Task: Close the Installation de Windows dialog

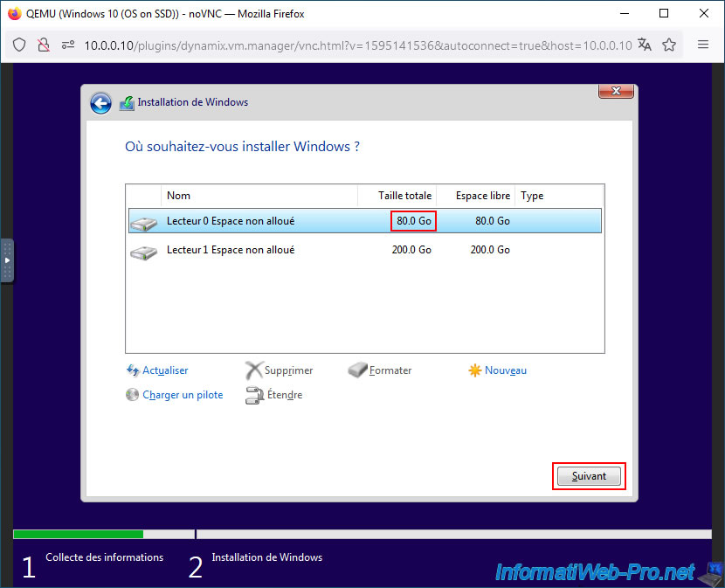Action: [x=616, y=91]
